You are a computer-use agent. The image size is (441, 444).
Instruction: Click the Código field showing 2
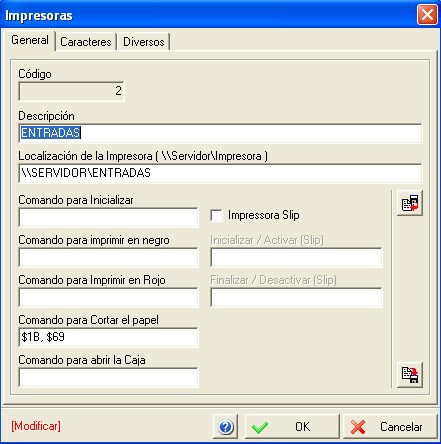71,91
